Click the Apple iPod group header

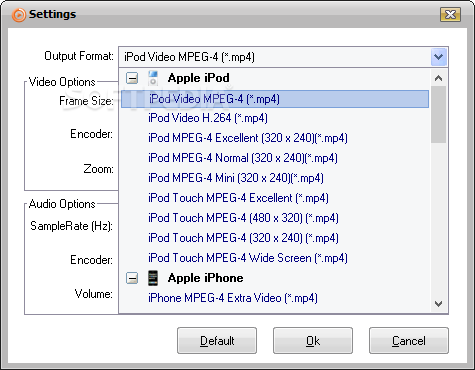click(199, 78)
